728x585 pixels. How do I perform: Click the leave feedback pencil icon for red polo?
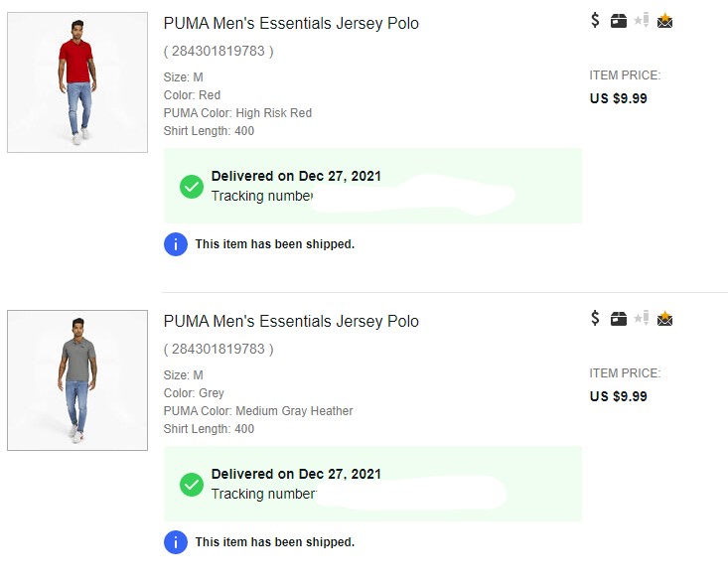642,20
